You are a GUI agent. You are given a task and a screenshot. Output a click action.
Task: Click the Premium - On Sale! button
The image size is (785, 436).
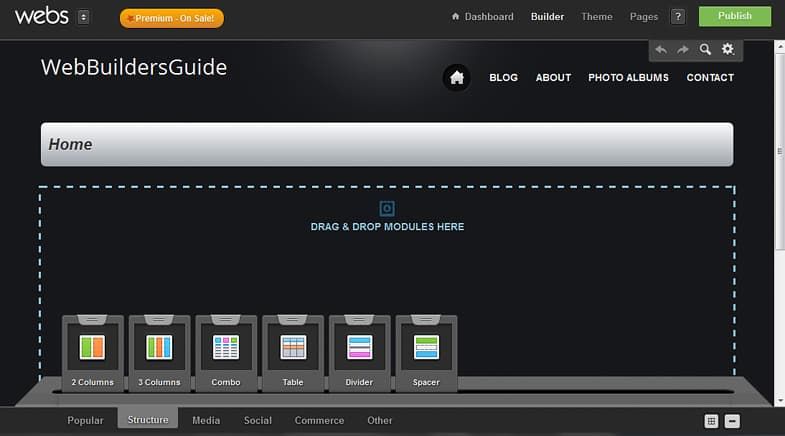tap(172, 18)
